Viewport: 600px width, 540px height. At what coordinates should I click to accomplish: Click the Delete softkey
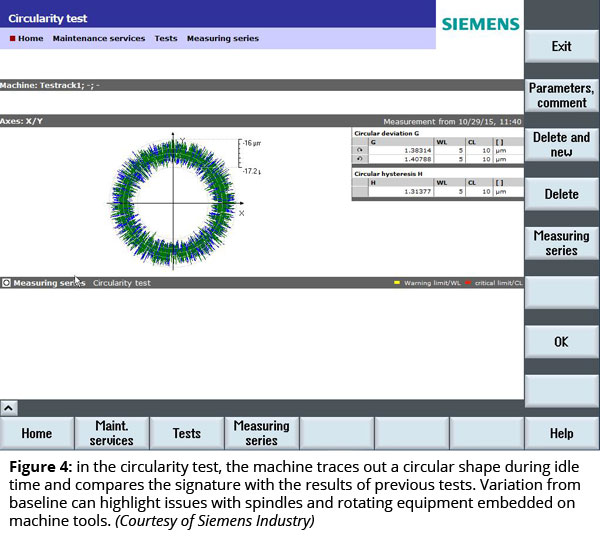point(561,194)
